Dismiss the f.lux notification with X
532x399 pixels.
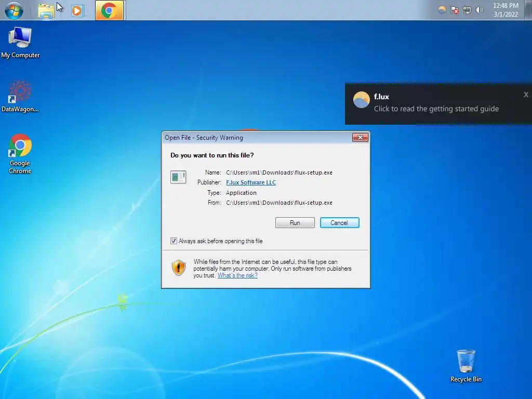(526, 95)
